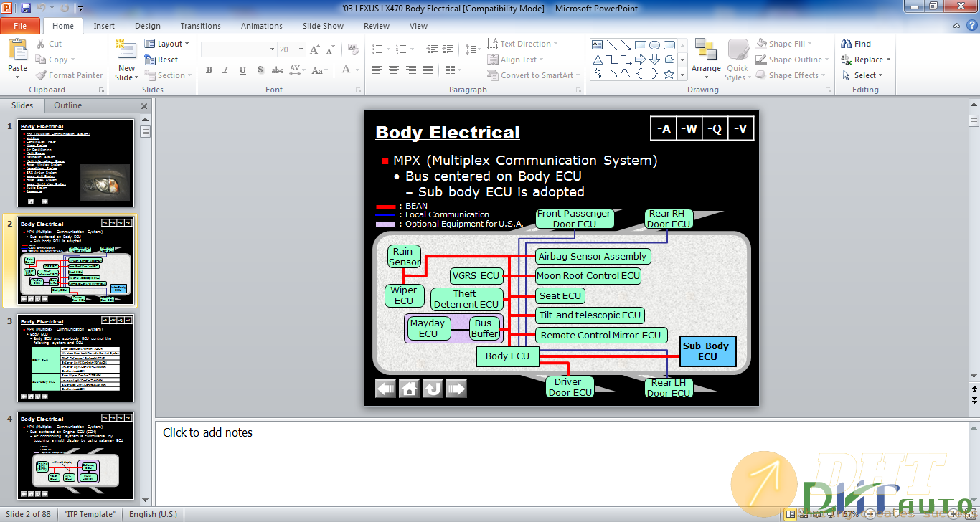The height and width of the screenshot is (522, 980).
Task: Open the Arrange menu
Action: coord(706,60)
